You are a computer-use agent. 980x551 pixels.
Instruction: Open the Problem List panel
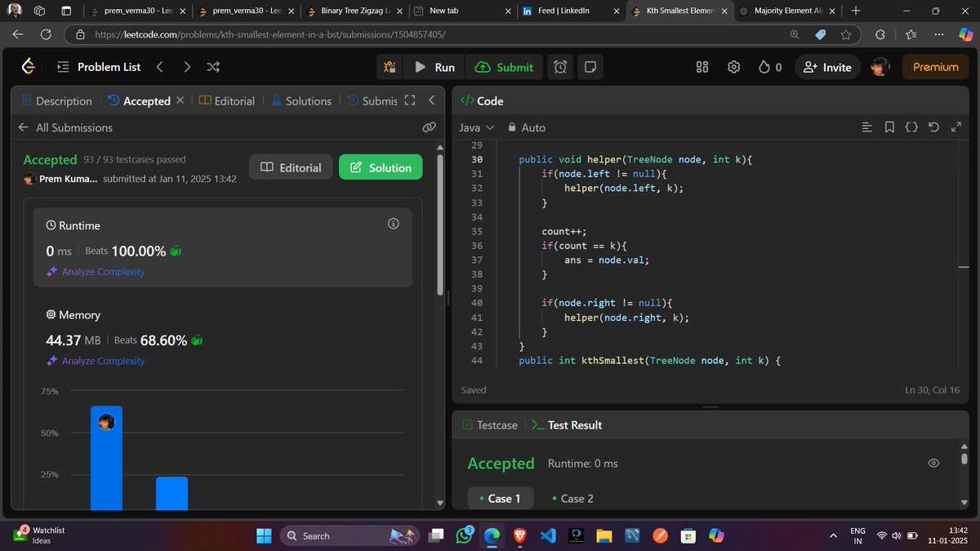pyautogui.click(x=99, y=67)
